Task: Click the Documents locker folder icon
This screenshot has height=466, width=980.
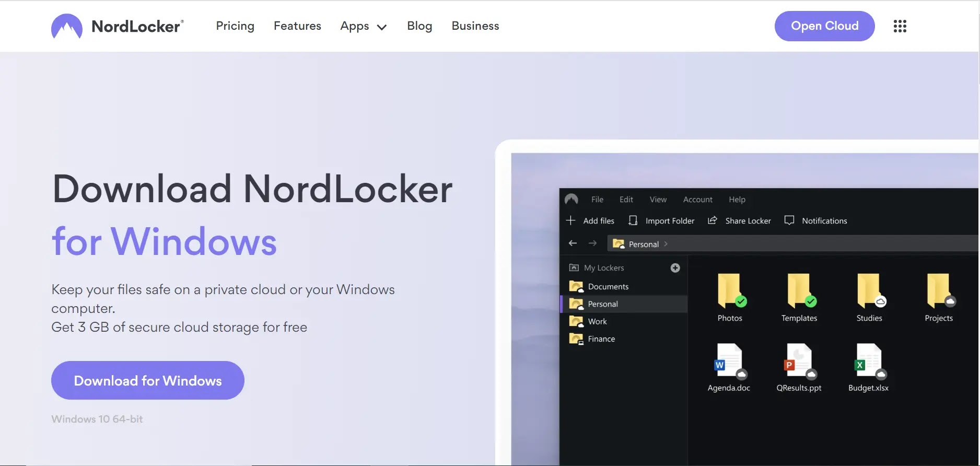Action: (x=576, y=286)
